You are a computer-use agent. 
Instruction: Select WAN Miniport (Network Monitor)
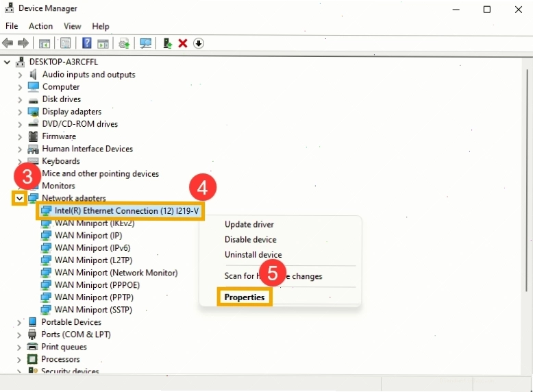coord(116,273)
